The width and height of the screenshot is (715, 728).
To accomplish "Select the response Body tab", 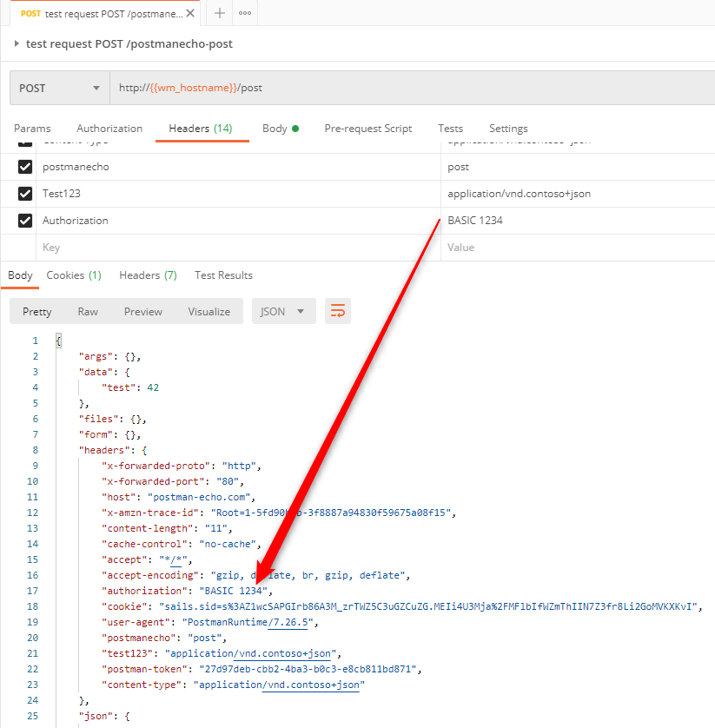I will [20, 275].
